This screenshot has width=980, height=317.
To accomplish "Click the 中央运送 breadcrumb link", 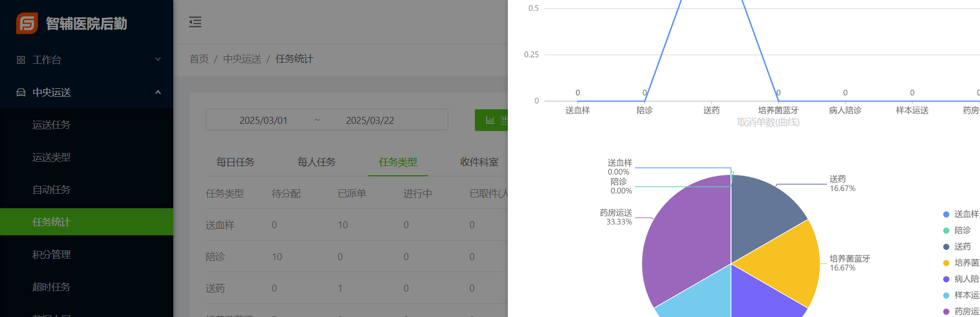I will 242,59.
